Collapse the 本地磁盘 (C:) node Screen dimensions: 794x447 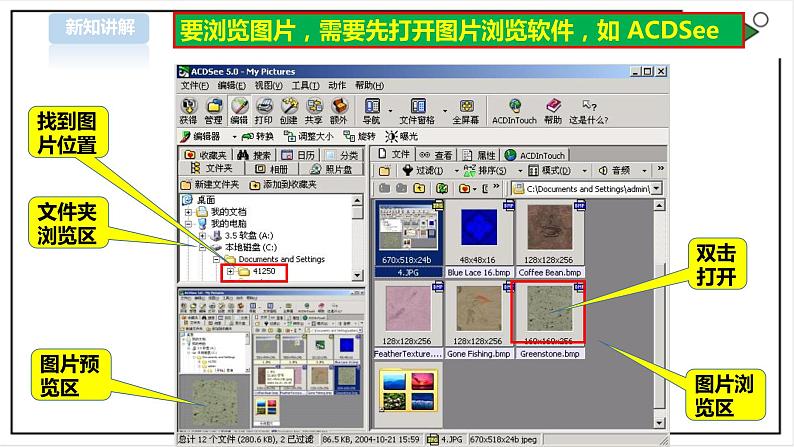point(202,248)
